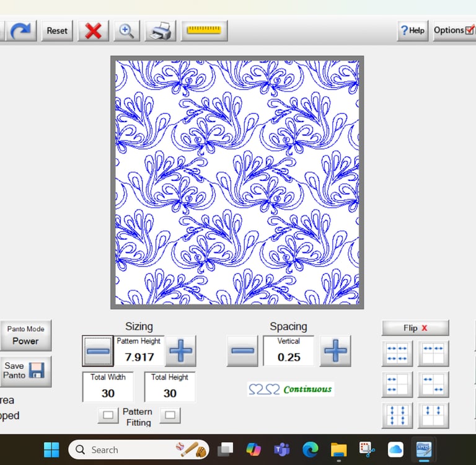This screenshot has width=476, height=465.
Task: Toggle right Pattern Fitting checkbox
Action: 170,415
